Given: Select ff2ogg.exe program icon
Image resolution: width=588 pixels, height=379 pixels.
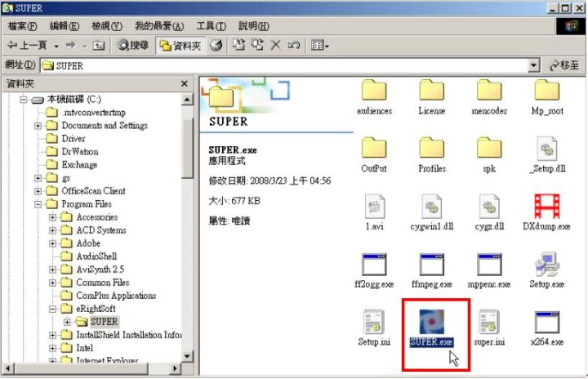Looking at the screenshot, I should point(374,264).
